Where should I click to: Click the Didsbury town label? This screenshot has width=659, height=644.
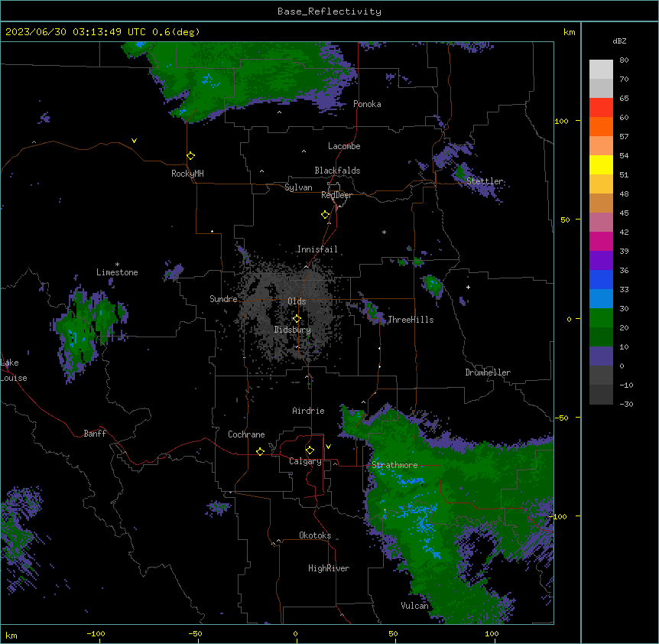pyautogui.click(x=292, y=330)
